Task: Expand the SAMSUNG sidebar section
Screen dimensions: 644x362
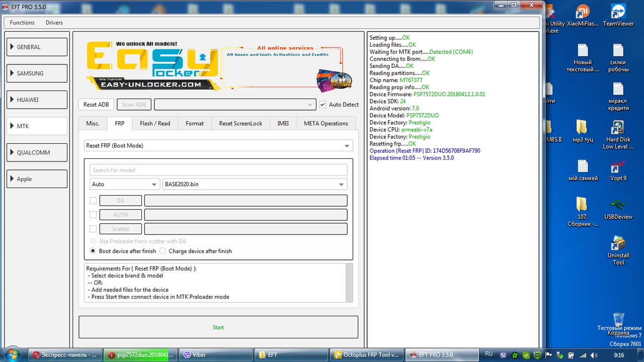Action: (x=36, y=73)
